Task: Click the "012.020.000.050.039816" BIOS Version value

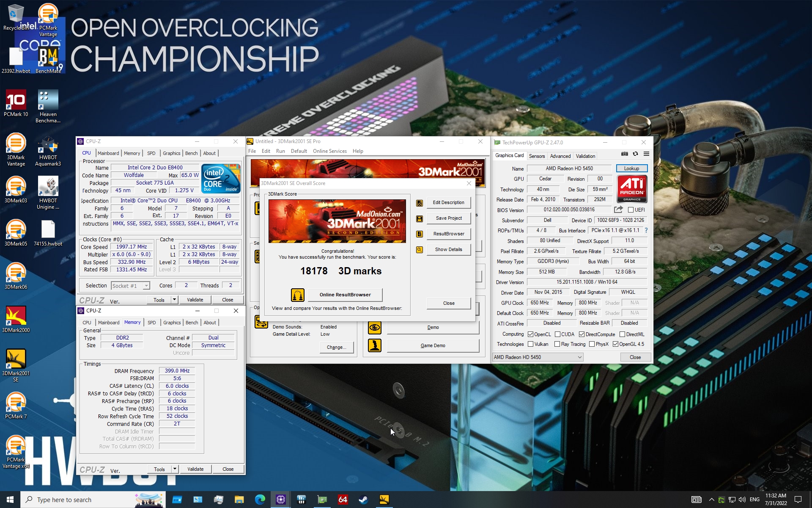Action: click(569, 210)
